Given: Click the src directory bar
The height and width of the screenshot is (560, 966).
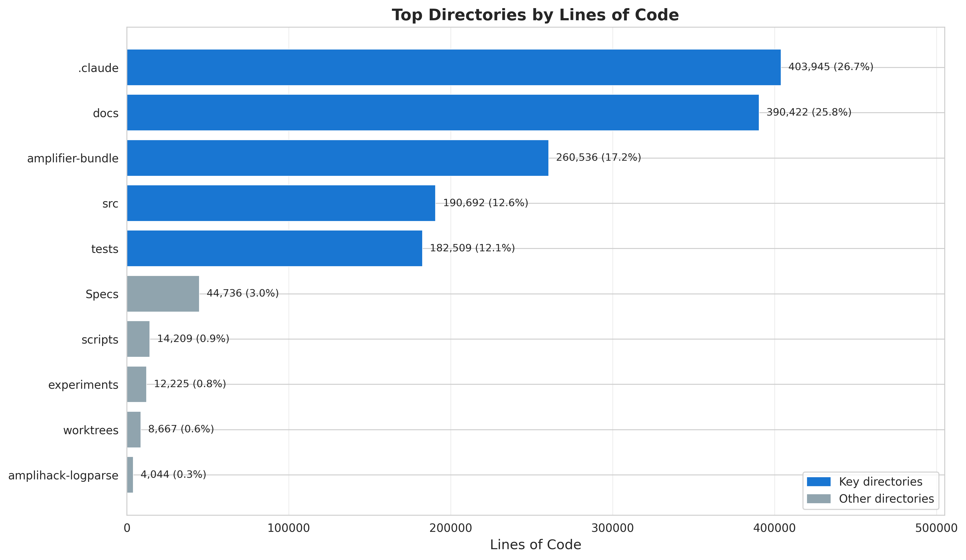Looking at the screenshot, I should click(x=281, y=203).
